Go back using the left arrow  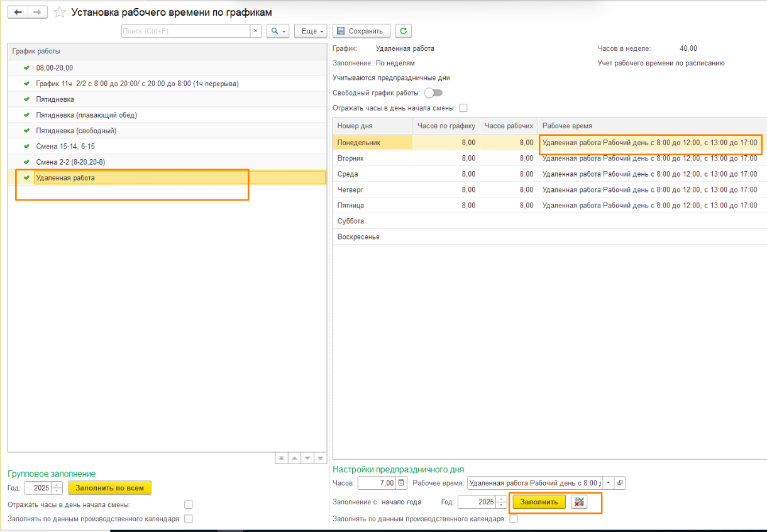18,13
